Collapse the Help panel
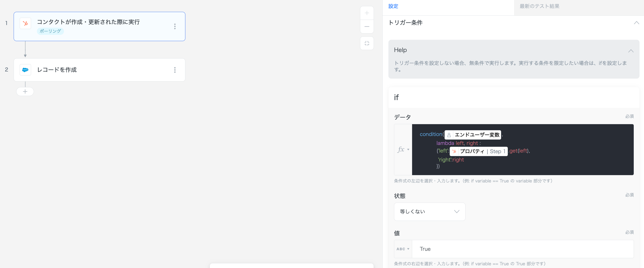This screenshot has width=644, height=268. click(631, 51)
